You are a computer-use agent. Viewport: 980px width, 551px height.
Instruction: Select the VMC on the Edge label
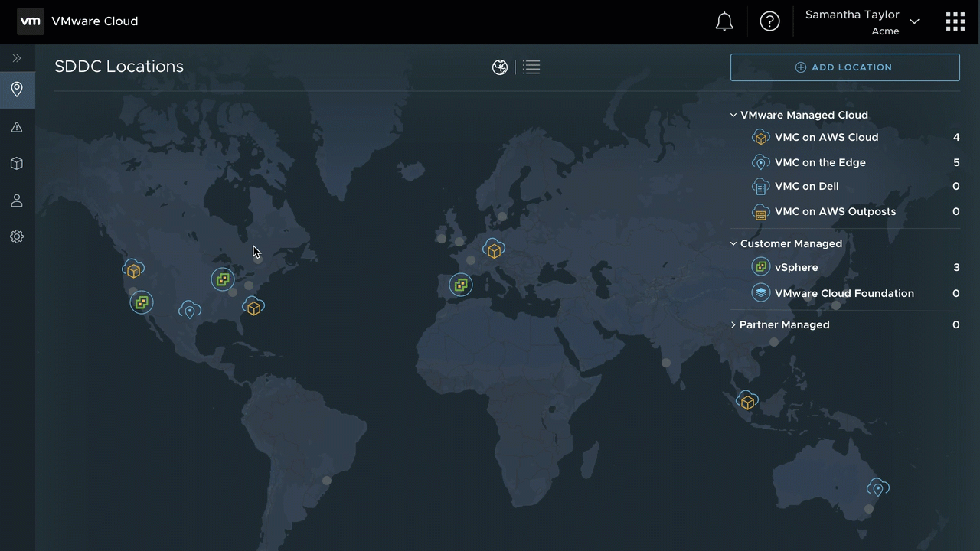tap(820, 162)
